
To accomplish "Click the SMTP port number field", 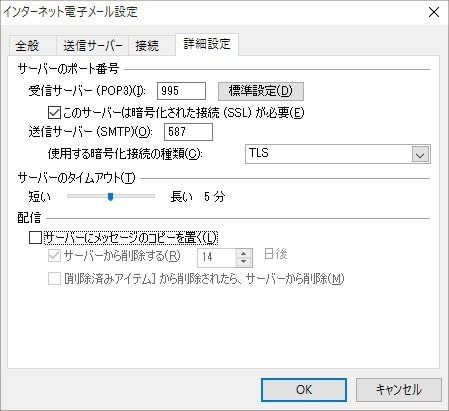I will [188, 132].
